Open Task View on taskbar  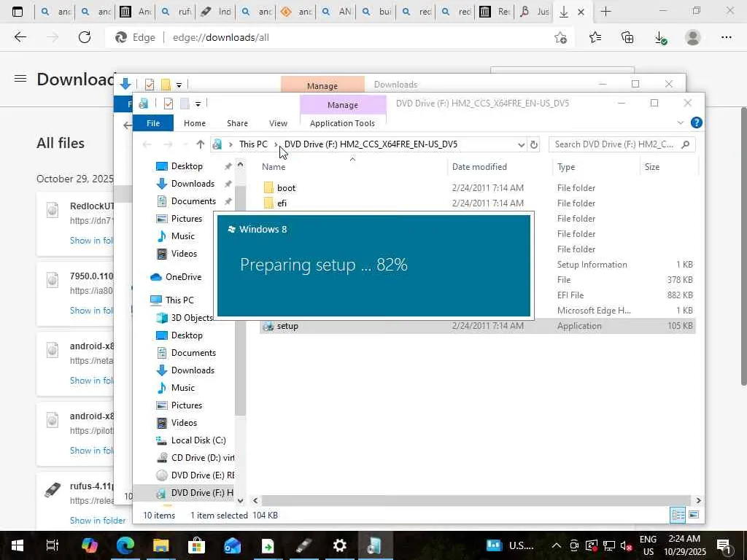click(x=53, y=545)
